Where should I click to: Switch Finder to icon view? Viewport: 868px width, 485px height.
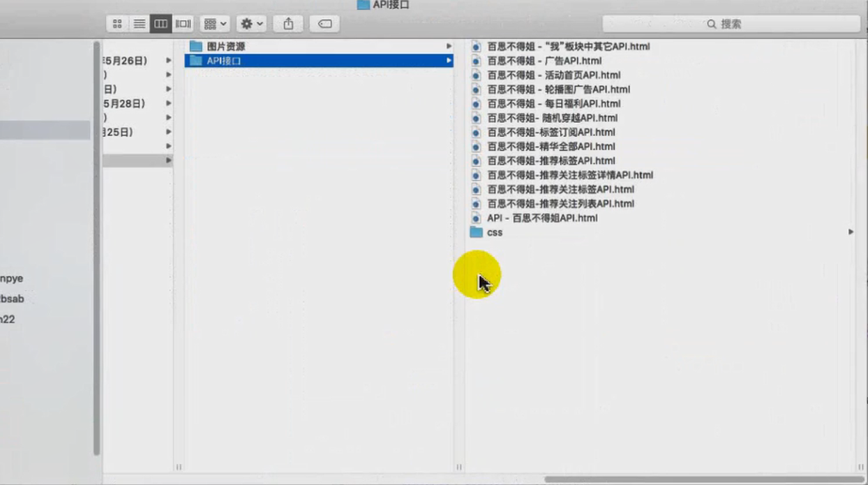(117, 24)
